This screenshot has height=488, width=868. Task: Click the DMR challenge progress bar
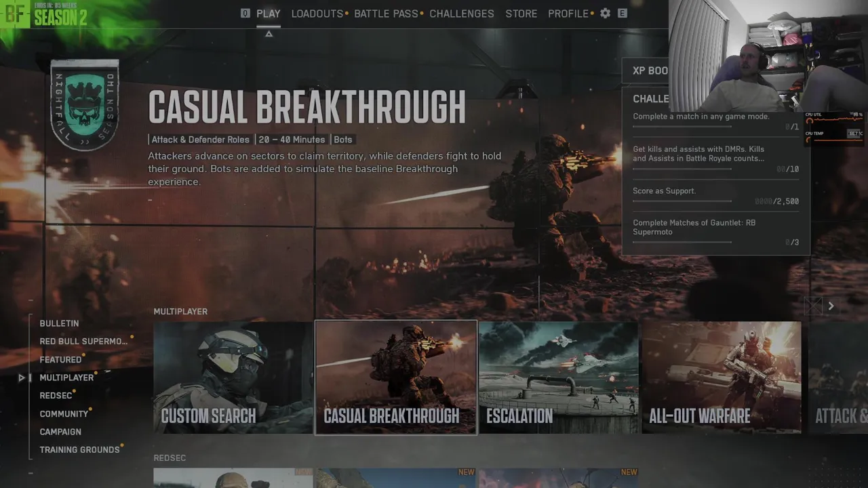682,169
